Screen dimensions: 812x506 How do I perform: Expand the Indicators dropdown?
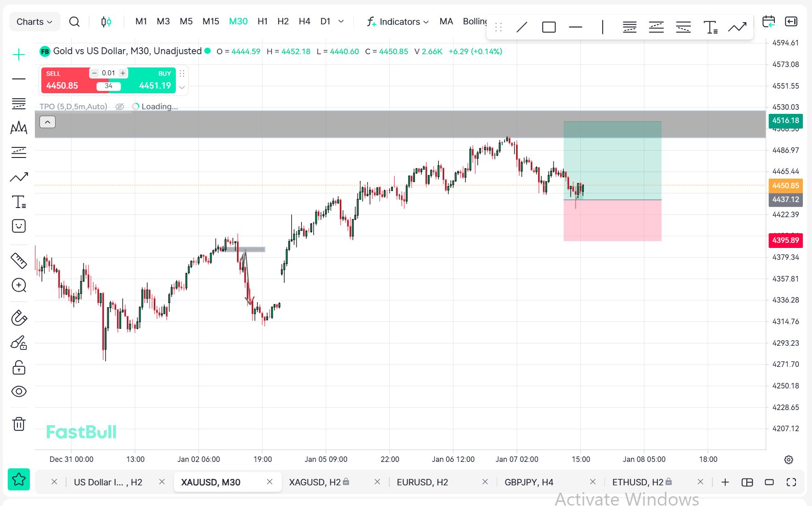tap(398, 22)
